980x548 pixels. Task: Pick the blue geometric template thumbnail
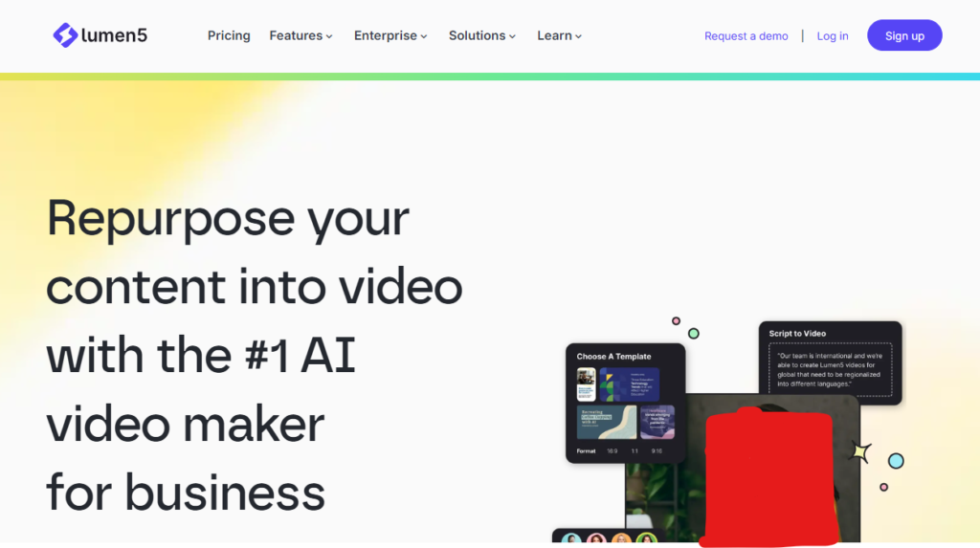click(x=630, y=384)
